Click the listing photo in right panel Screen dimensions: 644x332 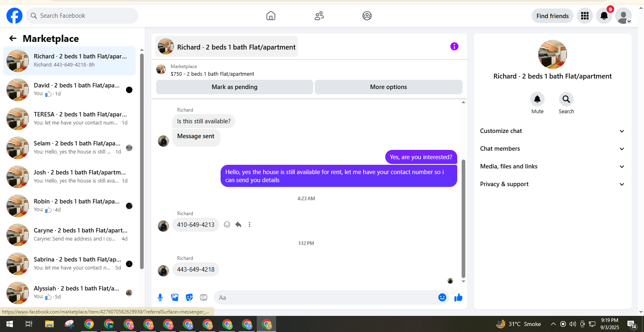point(553,54)
